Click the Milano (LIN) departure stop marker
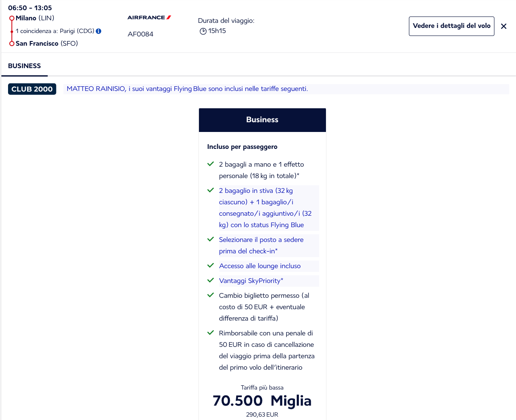The width and height of the screenshot is (516, 420). click(x=12, y=18)
